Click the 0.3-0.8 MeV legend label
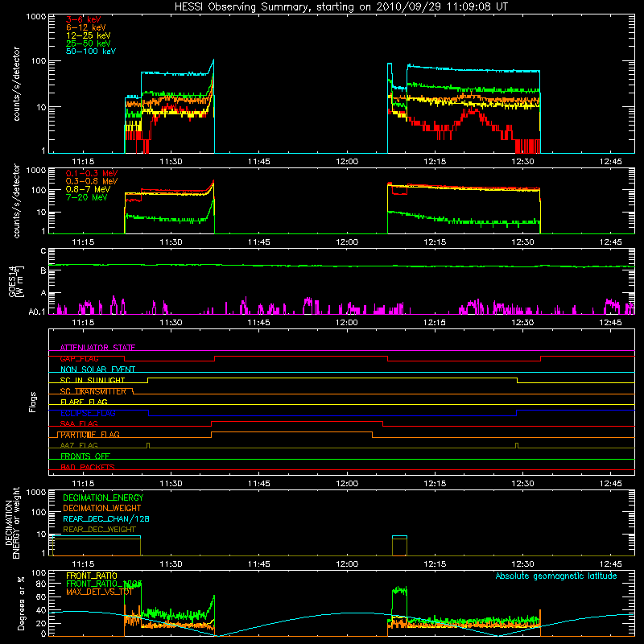 pyautogui.click(x=92, y=181)
